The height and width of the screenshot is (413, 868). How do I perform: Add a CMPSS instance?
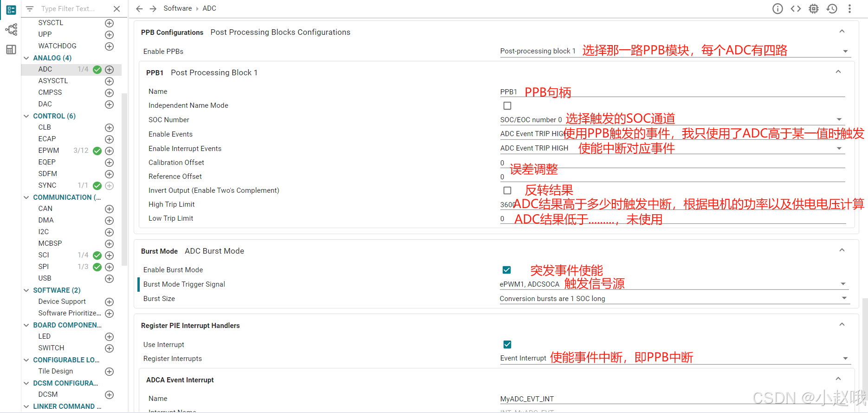click(110, 93)
